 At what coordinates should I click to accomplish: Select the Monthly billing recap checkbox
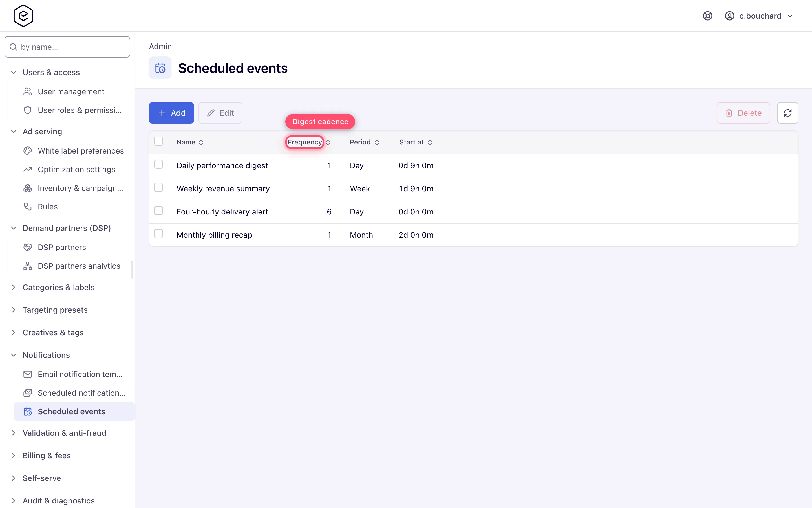[x=158, y=234]
